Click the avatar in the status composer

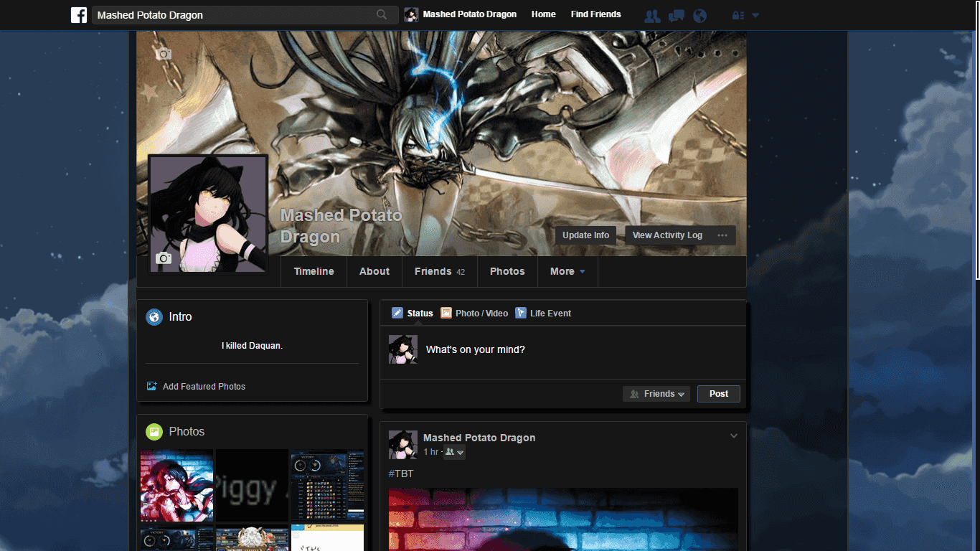(x=403, y=349)
